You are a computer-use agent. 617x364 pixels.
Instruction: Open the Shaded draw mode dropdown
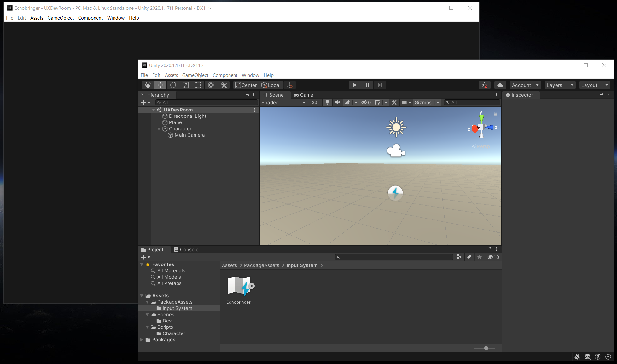pyautogui.click(x=283, y=102)
